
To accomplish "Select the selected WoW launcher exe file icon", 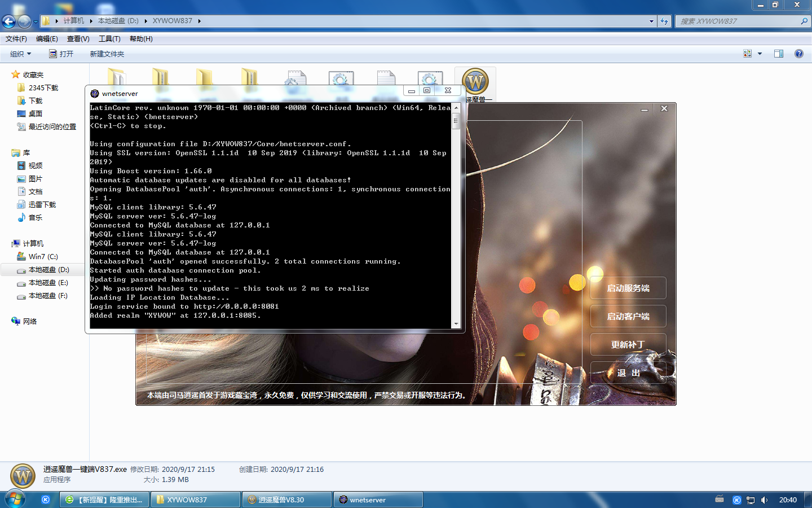I will tap(475, 82).
